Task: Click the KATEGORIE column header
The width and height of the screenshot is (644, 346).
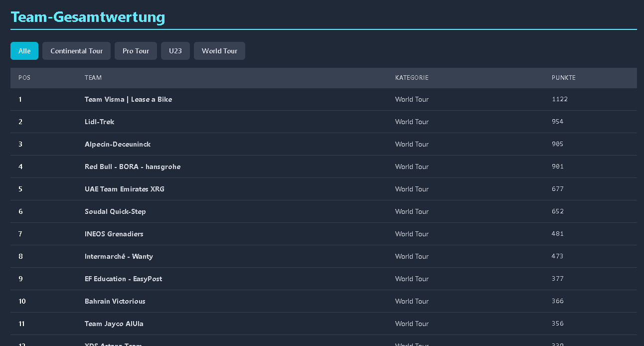Action: point(412,78)
